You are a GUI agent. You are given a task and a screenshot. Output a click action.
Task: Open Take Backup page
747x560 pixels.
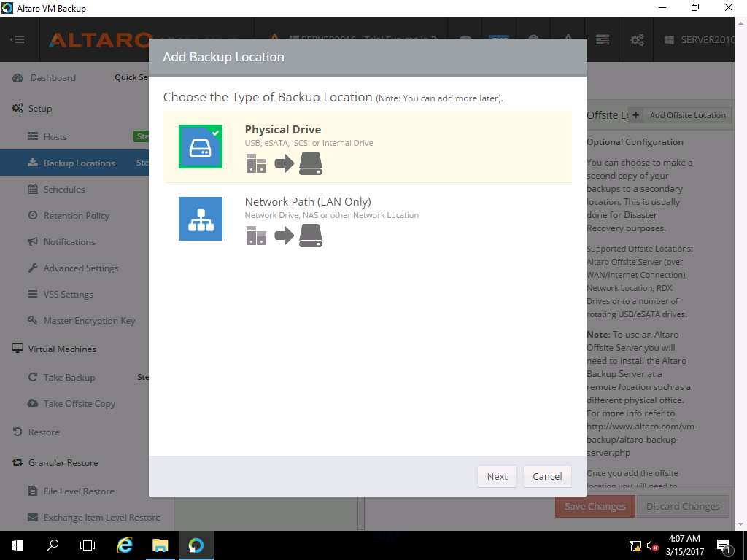(69, 378)
